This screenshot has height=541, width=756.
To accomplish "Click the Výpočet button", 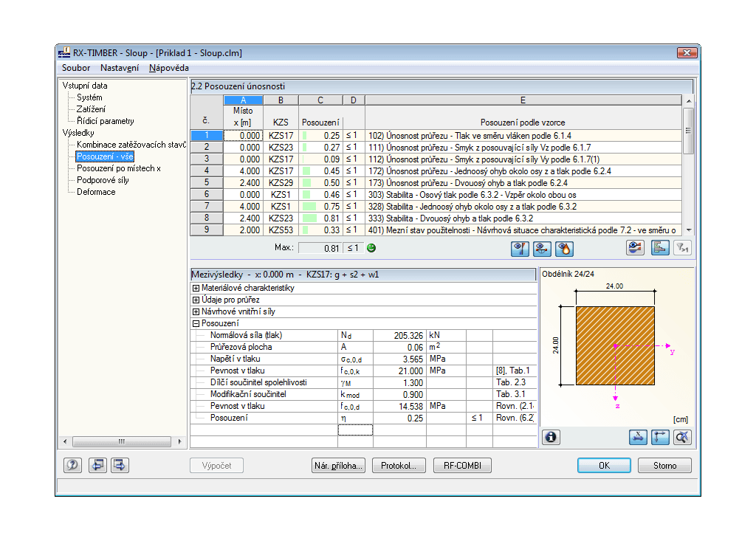I will 216,466.
